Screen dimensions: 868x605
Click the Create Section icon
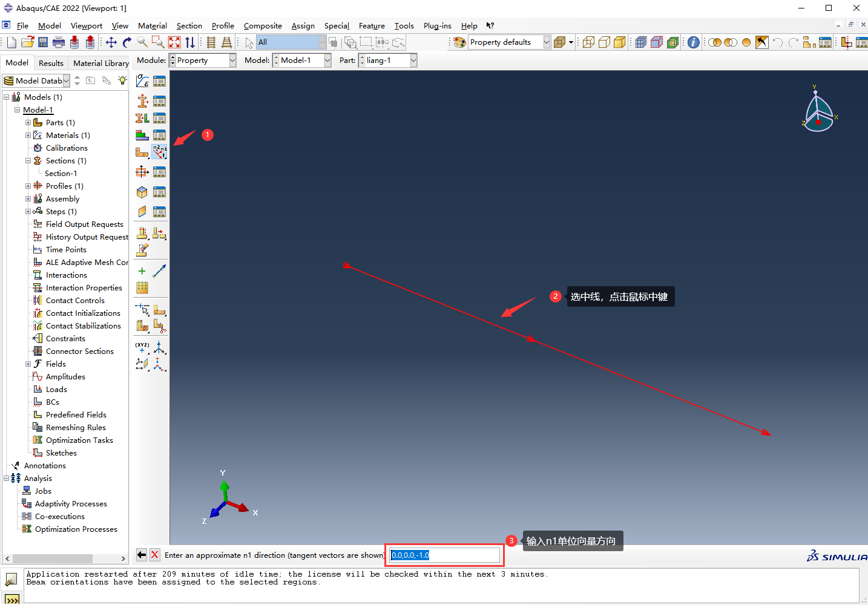point(142,100)
